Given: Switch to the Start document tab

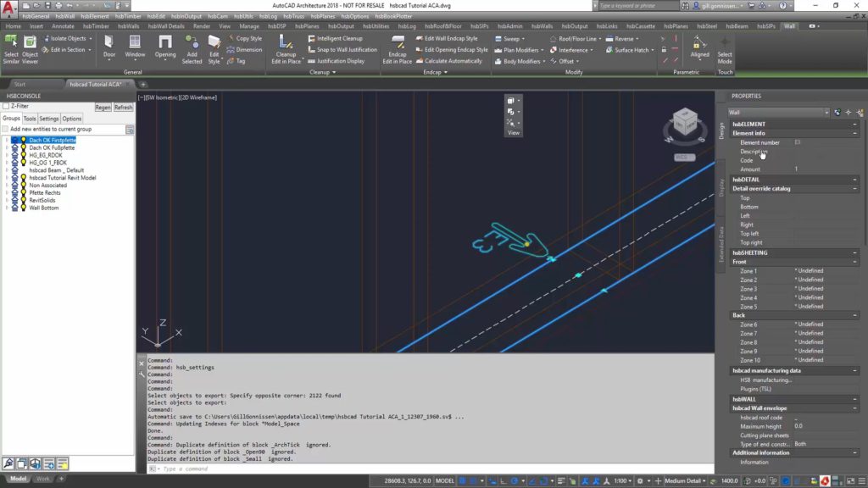Looking at the screenshot, I should (20, 84).
